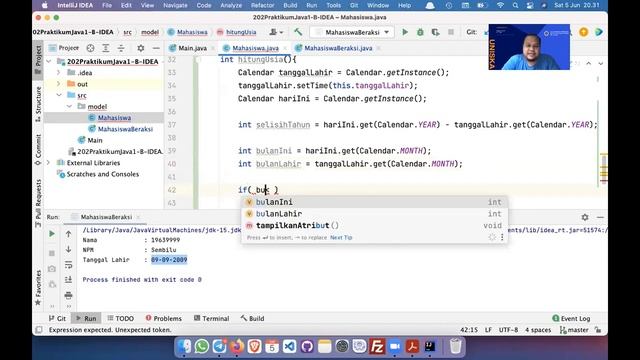Select opened file locator icon in Project
The image size is (640, 360).
pyautogui.click(x=90, y=48)
